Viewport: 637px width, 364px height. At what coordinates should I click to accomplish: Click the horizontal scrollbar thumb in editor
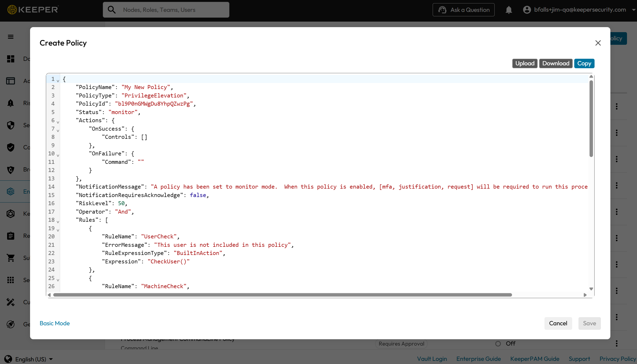tap(282, 295)
